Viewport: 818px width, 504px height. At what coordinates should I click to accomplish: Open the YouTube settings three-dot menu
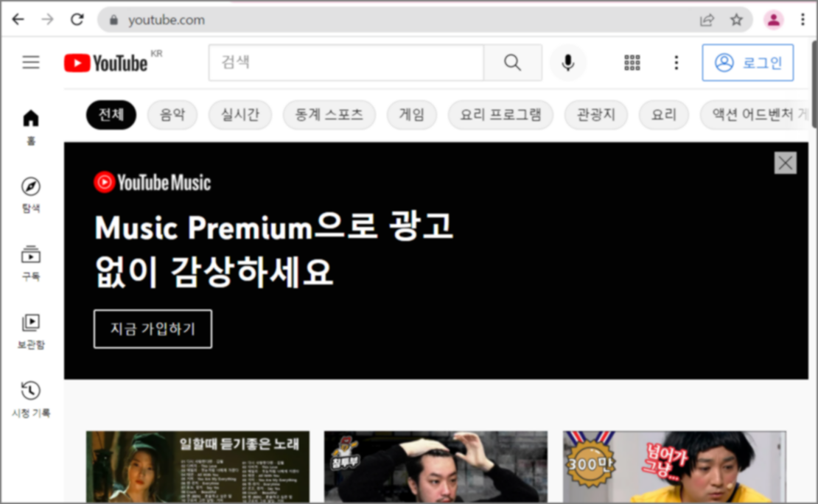tap(676, 63)
